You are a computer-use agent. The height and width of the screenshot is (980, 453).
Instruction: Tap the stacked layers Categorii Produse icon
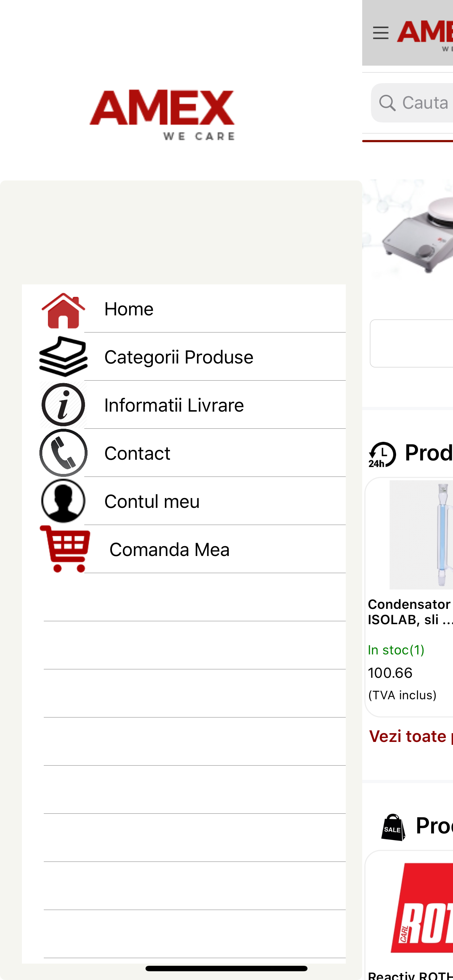[x=63, y=357]
